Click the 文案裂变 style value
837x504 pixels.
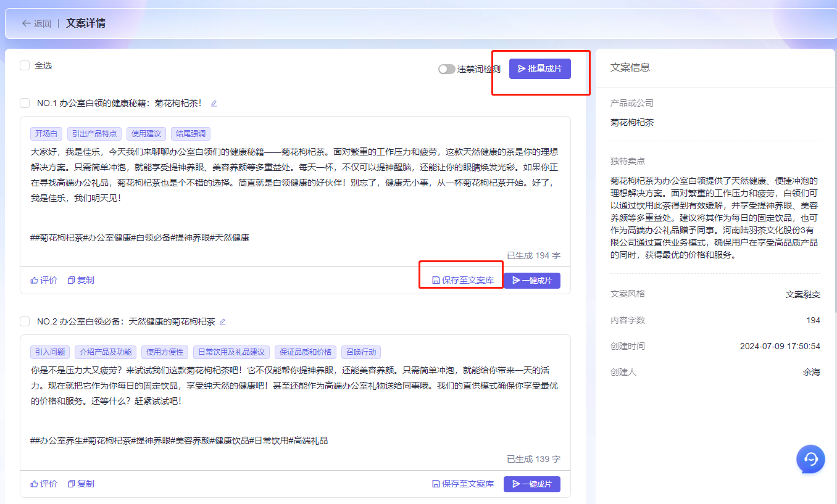(803, 294)
